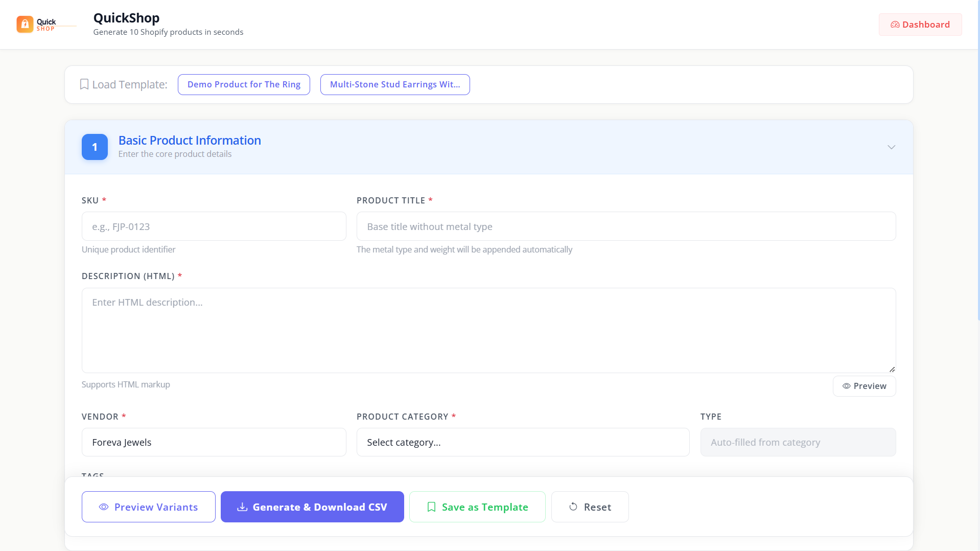980x551 pixels.
Task: Click the Save as Template button
Action: (477, 507)
